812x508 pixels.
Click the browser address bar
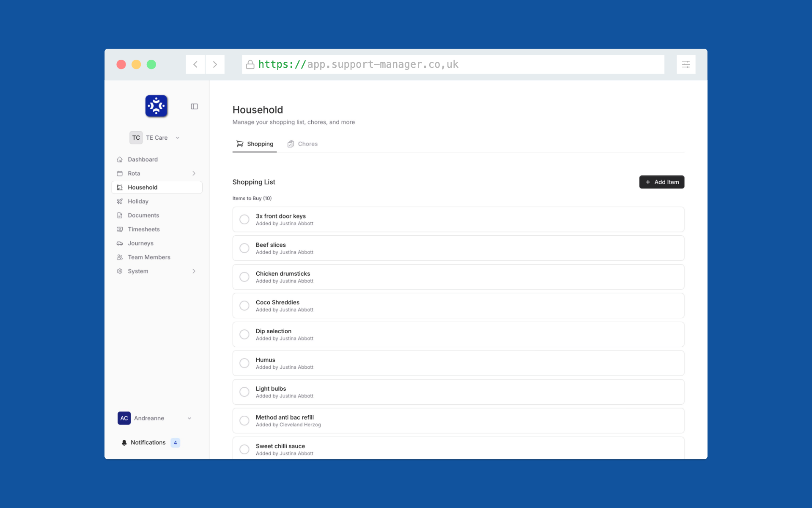tap(453, 64)
